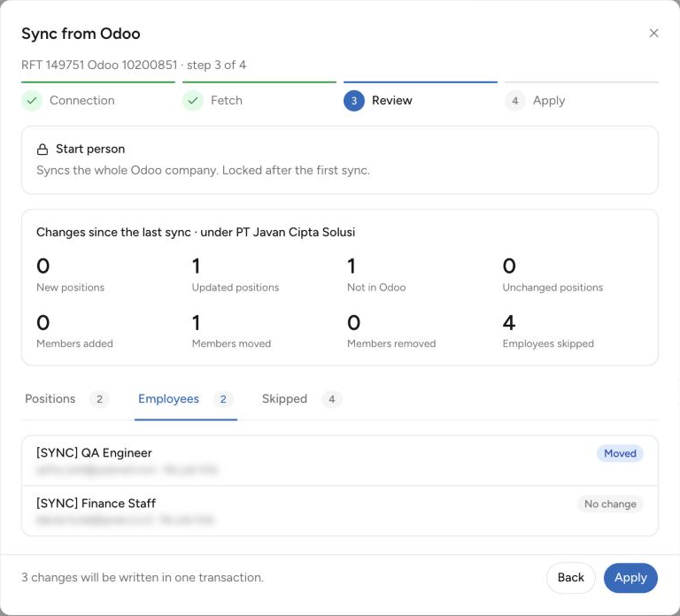The width and height of the screenshot is (680, 616).
Task: Click the 3 changes will be written text
Action: (x=143, y=577)
